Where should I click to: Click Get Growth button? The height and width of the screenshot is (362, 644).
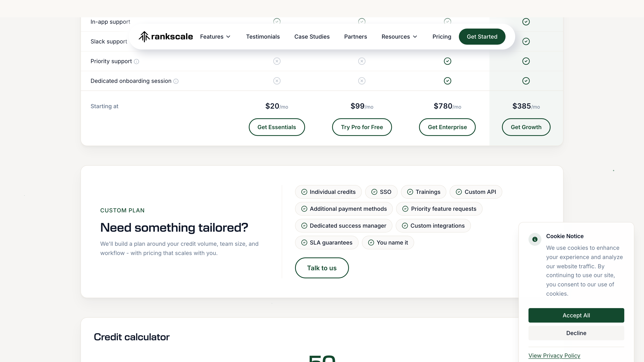click(x=526, y=127)
